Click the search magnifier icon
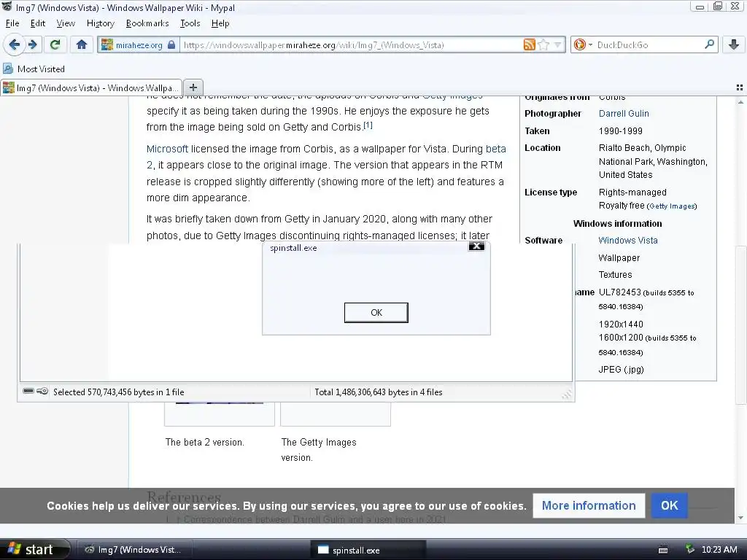The height and width of the screenshot is (560, 747). point(709,44)
